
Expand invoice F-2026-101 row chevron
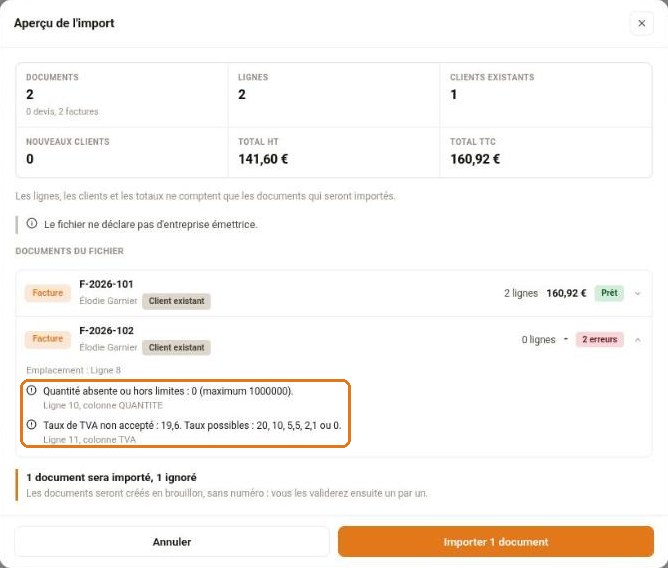coord(637,293)
